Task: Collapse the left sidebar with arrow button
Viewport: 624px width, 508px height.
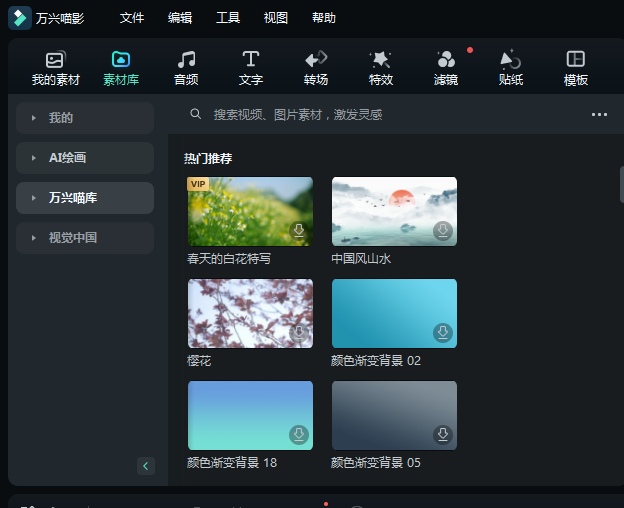Action: pyautogui.click(x=146, y=465)
